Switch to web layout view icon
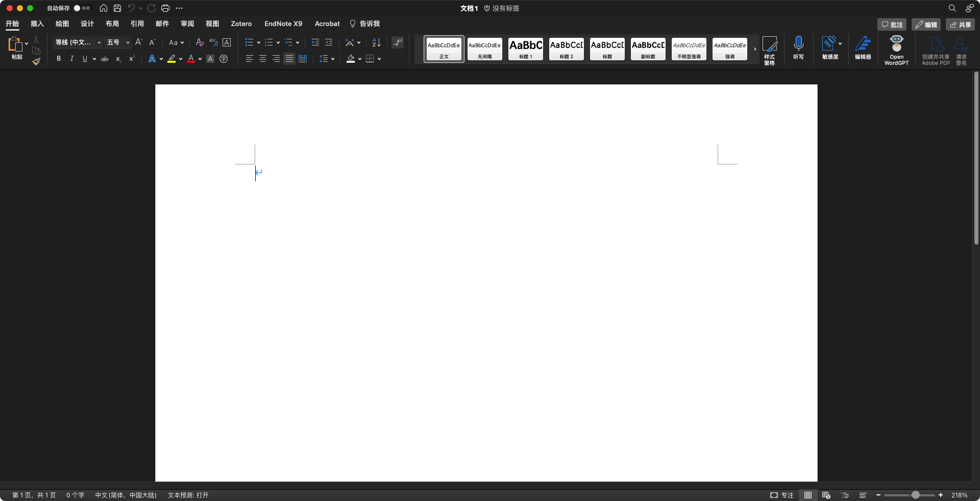Viewport: 980px width, 501px height. [x=826, y=495]
